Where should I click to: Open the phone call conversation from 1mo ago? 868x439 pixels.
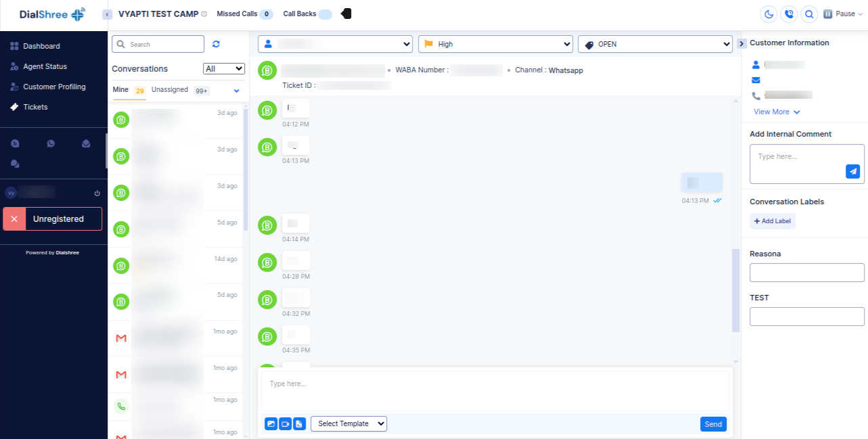(175, 407)
